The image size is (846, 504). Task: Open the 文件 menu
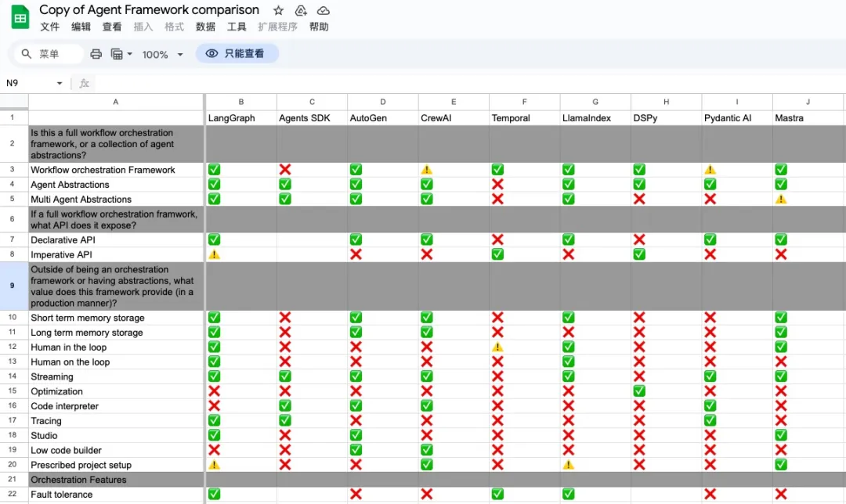pyautogui.click(x=49, y=27)
